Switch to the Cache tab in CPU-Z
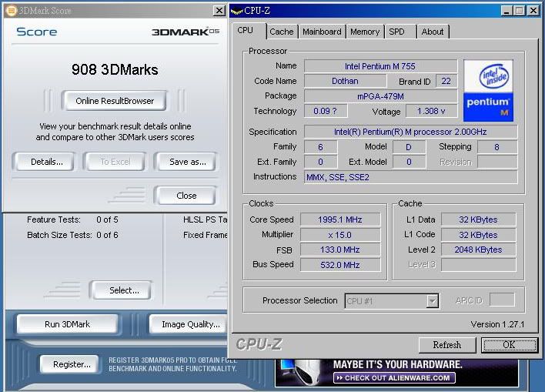 (x=281, y=32)
